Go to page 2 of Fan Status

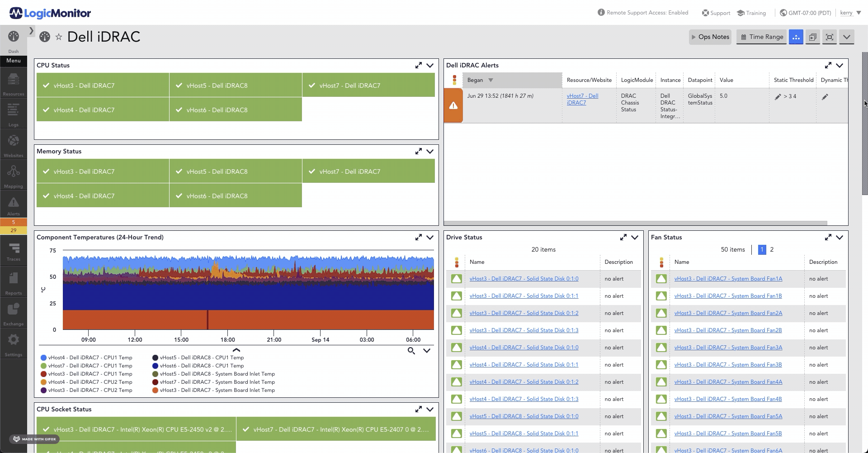[772, 249]
